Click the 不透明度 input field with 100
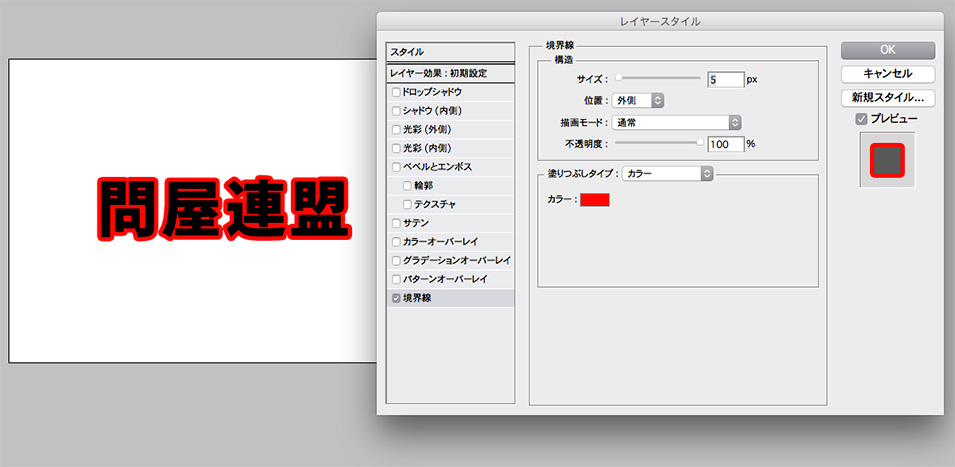955x467 pixels. pos(726,144)
